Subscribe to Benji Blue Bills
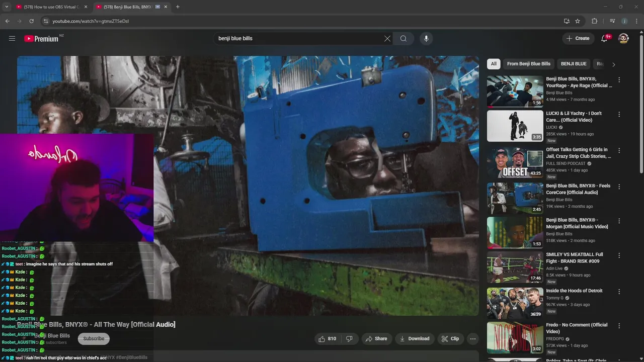 coord(94,338)
